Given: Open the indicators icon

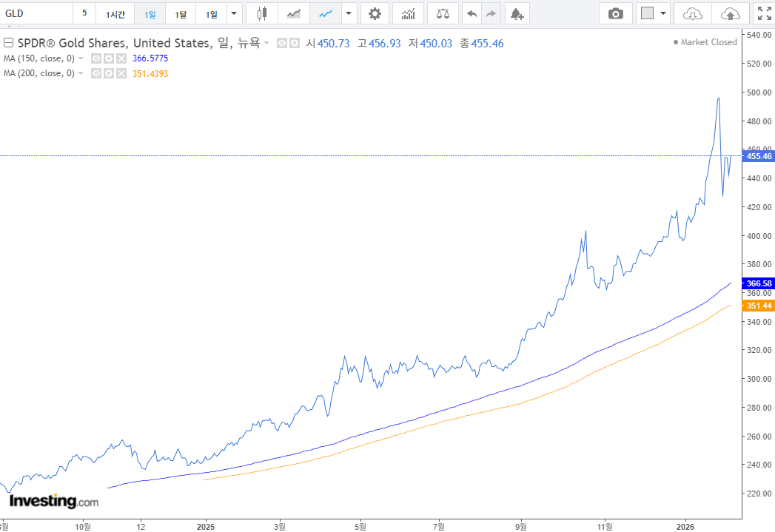Looking at the screenshot, I should (408, 13).
